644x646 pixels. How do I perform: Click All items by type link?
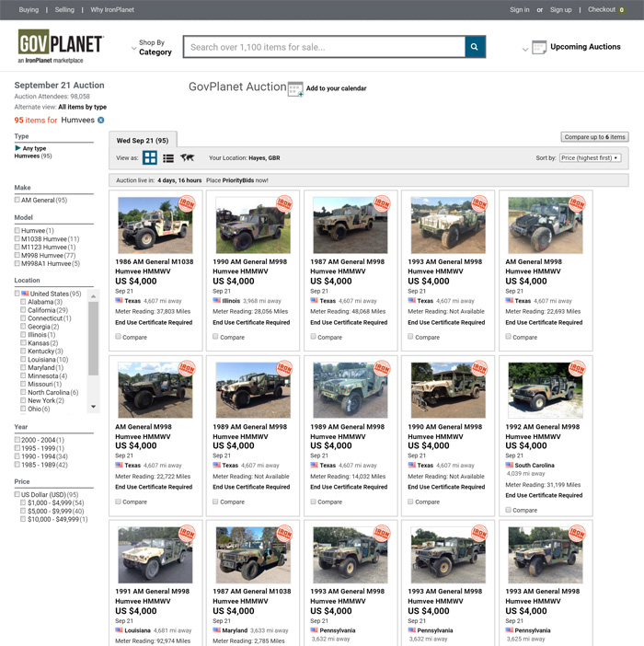pyautogui.click(x=83, y=107)
